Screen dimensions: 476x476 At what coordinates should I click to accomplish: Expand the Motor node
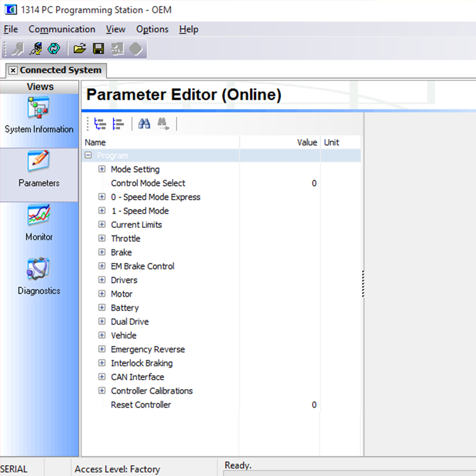(x=102, y=293)
